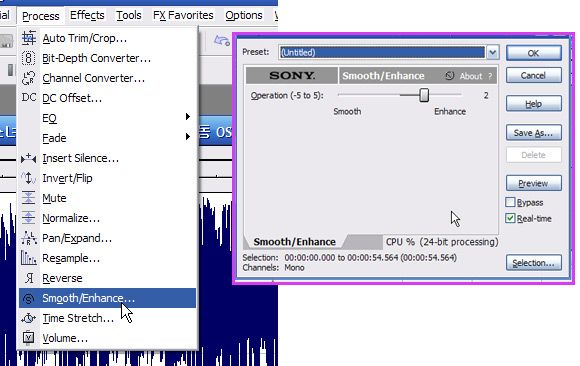580x366 pixels.
Task: Click the About link
Action: tap(471, 76)
